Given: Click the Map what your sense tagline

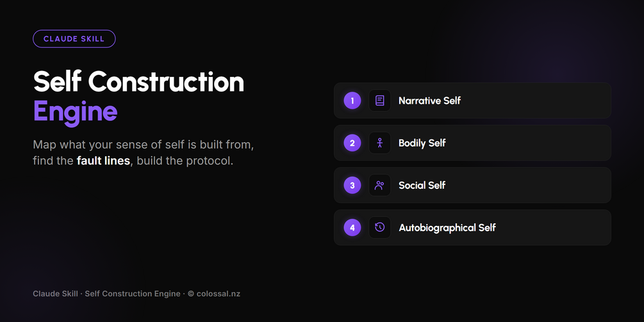Looking at the screenshot, I should [x=144, y=152].
